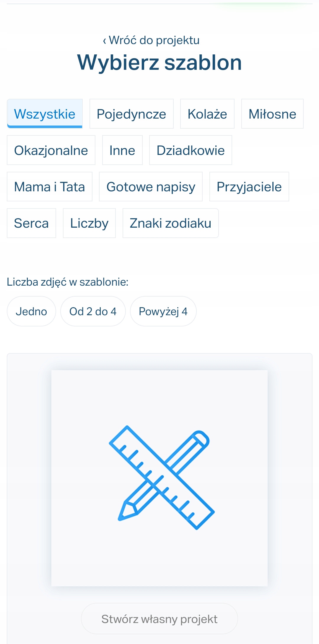Toggle the Powyżej 4 photo filter
The height and width of the screenshot is (644, 319).
pos(163,311)
